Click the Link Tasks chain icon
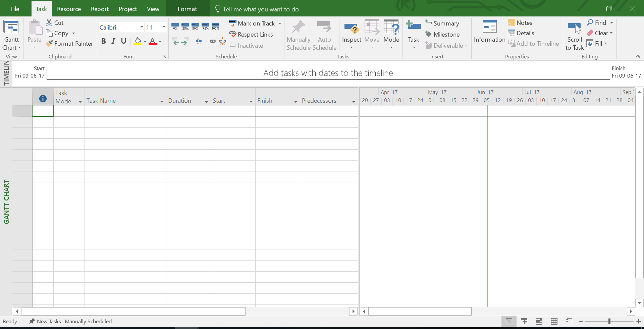Image resolution: width=644 pixels, height=329 pixels. (212, 41)
